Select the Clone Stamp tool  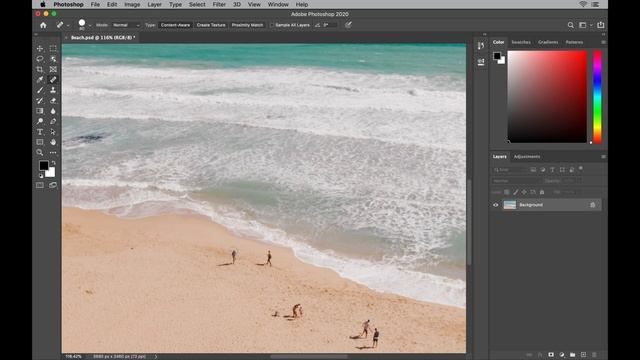pyautogui.click(x=53, y=90)
